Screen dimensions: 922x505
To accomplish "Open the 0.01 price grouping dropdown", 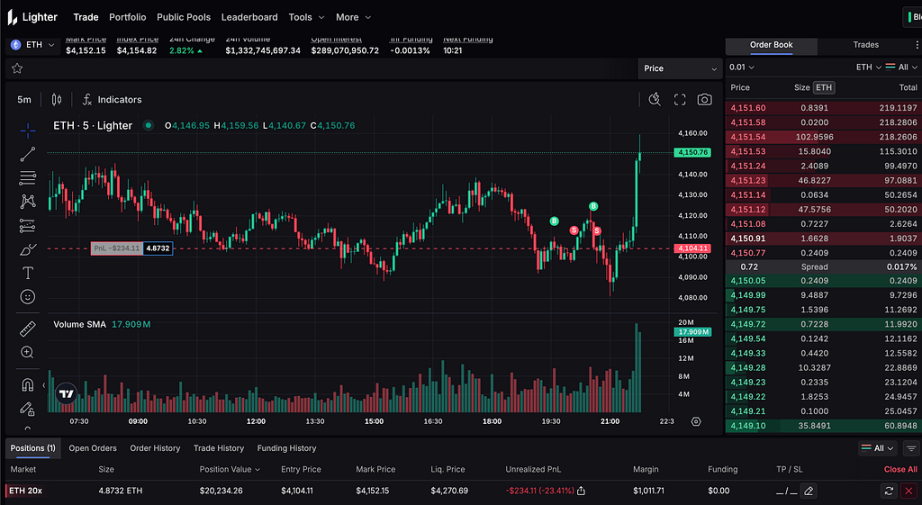I will (743, 68).
